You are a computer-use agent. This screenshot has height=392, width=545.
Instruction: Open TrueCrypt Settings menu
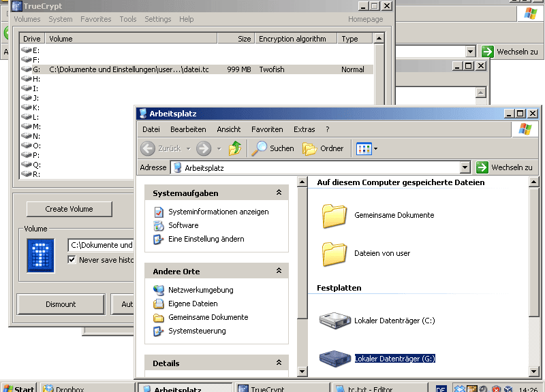pyautogui.click(x=158, y=20)
